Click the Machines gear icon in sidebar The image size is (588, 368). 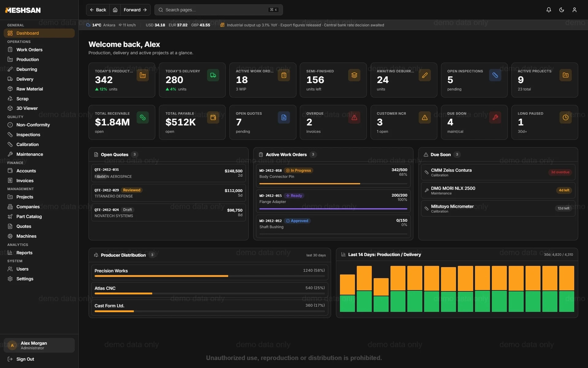10,236
